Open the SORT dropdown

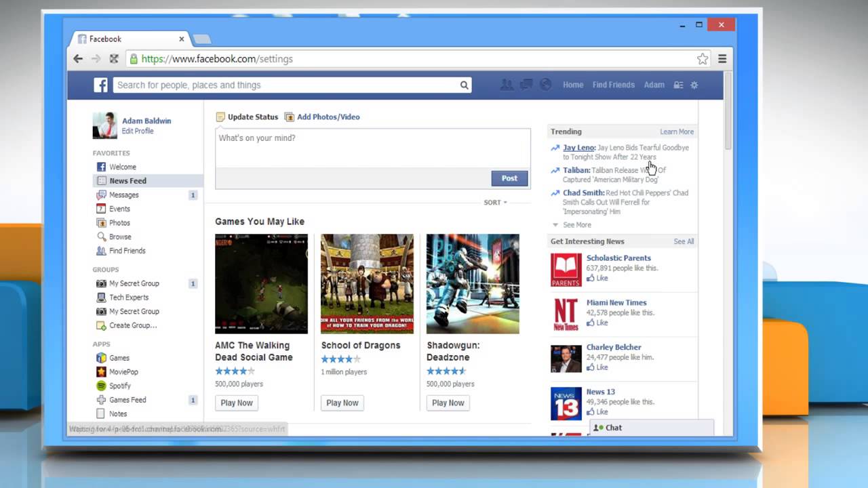[x=495, y=203]
